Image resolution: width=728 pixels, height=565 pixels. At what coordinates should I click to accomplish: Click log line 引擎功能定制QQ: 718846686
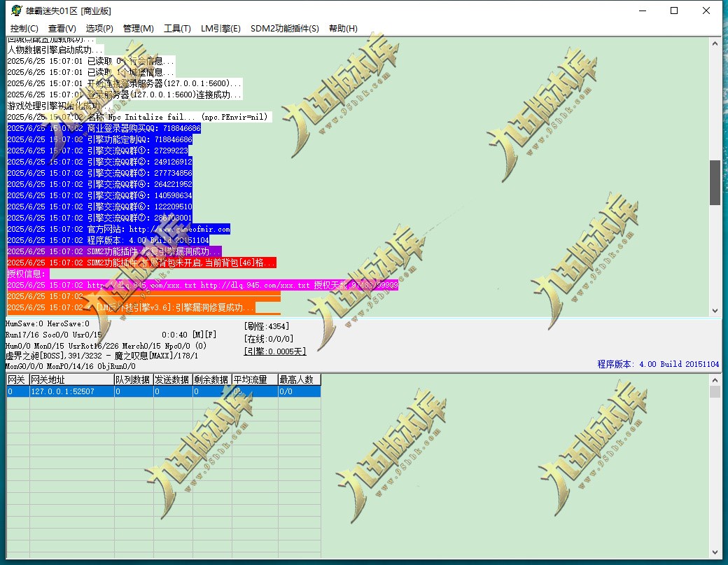click(x=100, y=139)
